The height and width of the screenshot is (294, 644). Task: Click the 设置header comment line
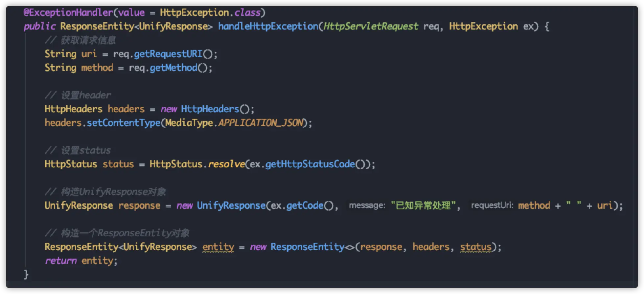pyautogui.click(x=78, y=95)
